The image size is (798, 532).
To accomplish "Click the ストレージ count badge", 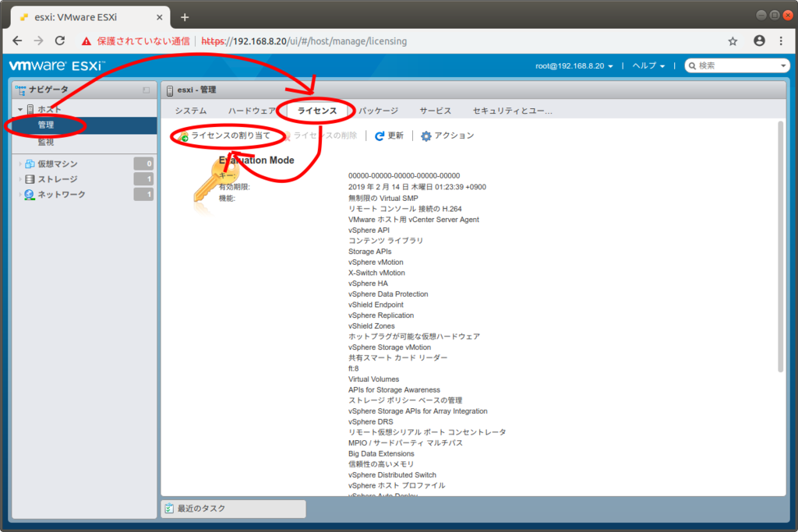I will point(143,179).
